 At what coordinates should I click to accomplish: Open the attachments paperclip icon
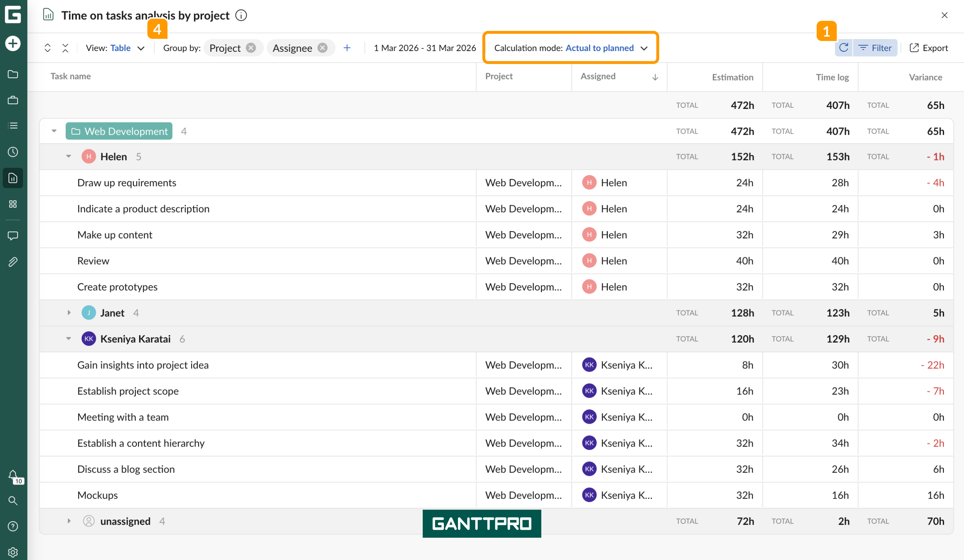click(13, 262)
